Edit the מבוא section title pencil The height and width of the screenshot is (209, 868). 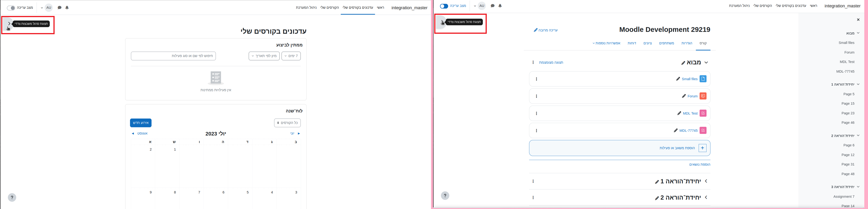tap(683, 63)
